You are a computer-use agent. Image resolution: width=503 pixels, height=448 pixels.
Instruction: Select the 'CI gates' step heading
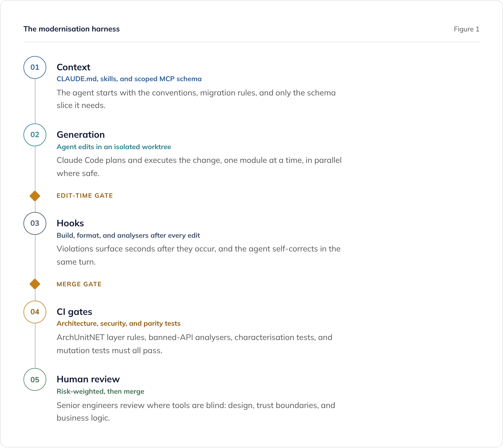coord(74,312)
